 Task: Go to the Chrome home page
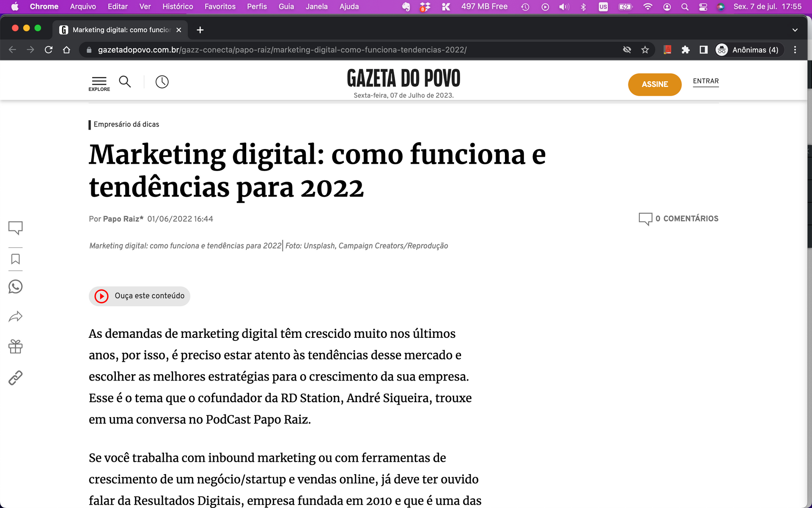coord(66,50)
